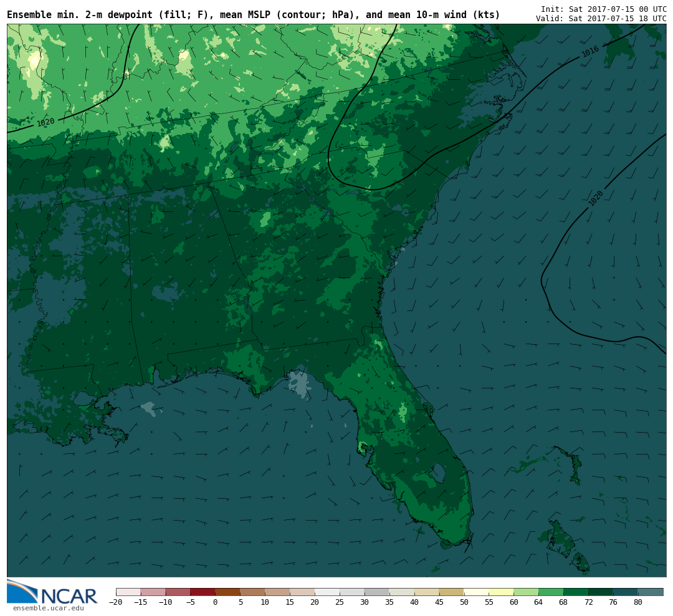673x616 pixels.
Task: Click the colorbar label '-20'
Action: click(x=115, y=602)
